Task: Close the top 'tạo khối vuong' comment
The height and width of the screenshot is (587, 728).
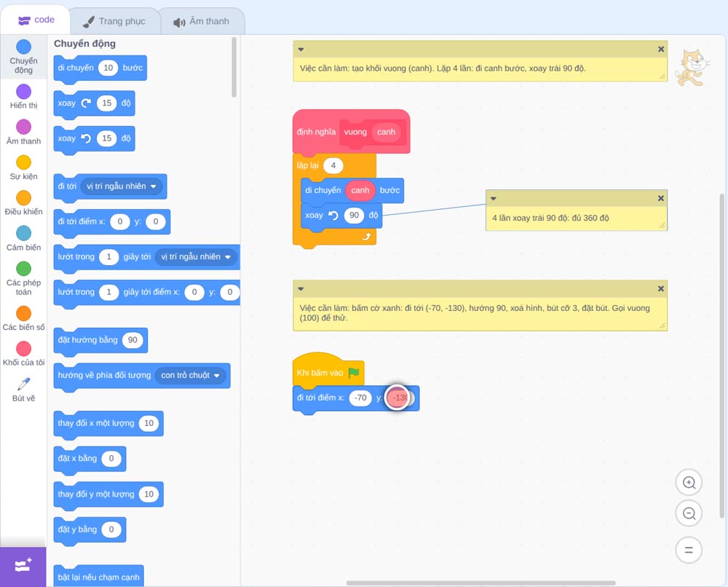Action: (x=661, y=50)
